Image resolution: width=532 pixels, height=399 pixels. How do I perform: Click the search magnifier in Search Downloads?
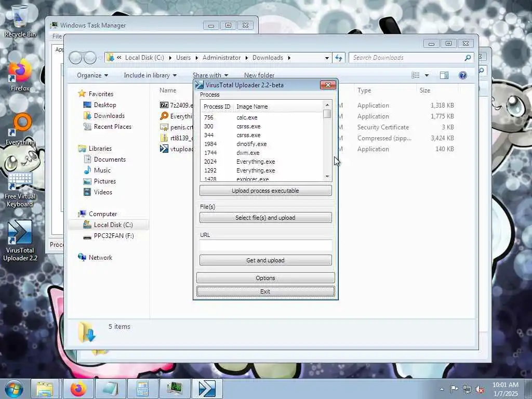pyautogui.click(x=468, y=58)
